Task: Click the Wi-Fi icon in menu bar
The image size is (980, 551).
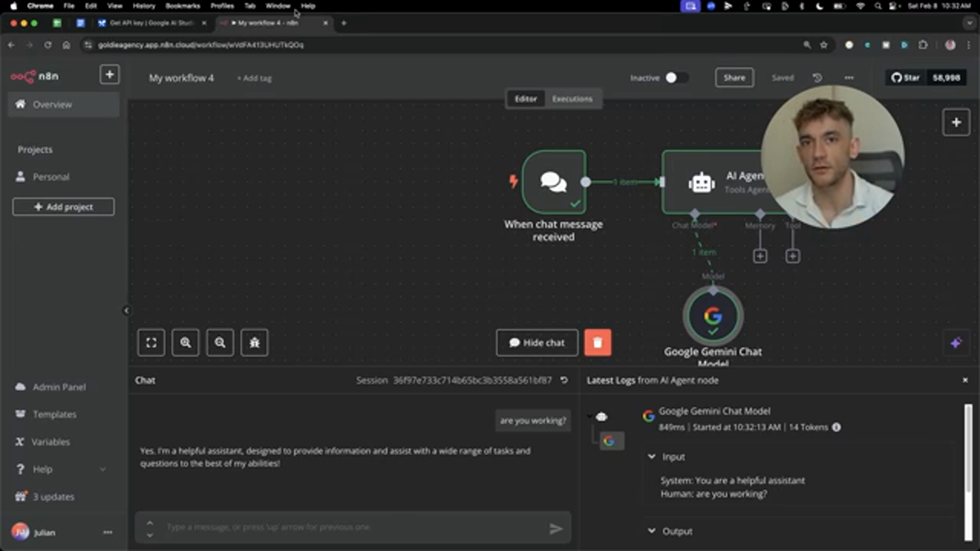Action: (860, 5)
